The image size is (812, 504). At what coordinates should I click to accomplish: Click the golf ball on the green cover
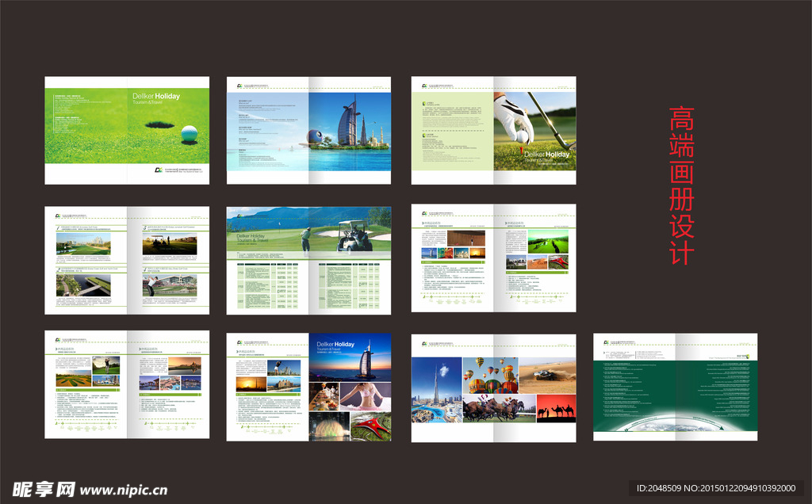189,133
